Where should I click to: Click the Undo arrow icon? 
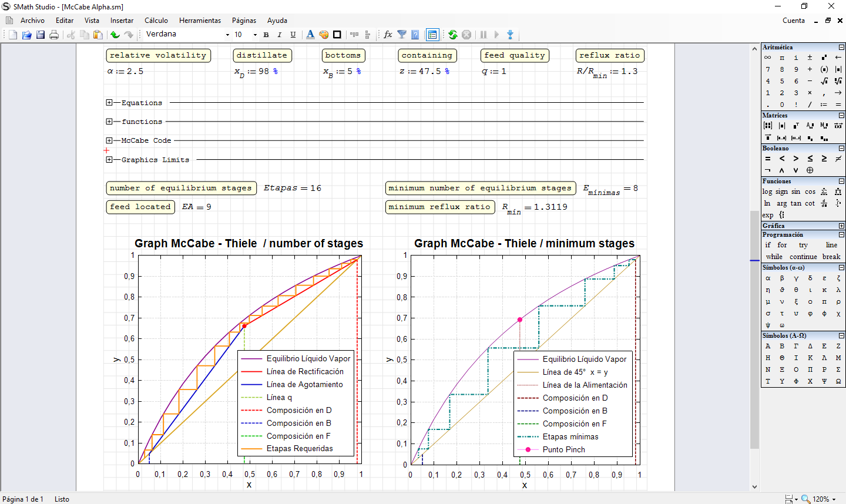click(x=115, y=35)
